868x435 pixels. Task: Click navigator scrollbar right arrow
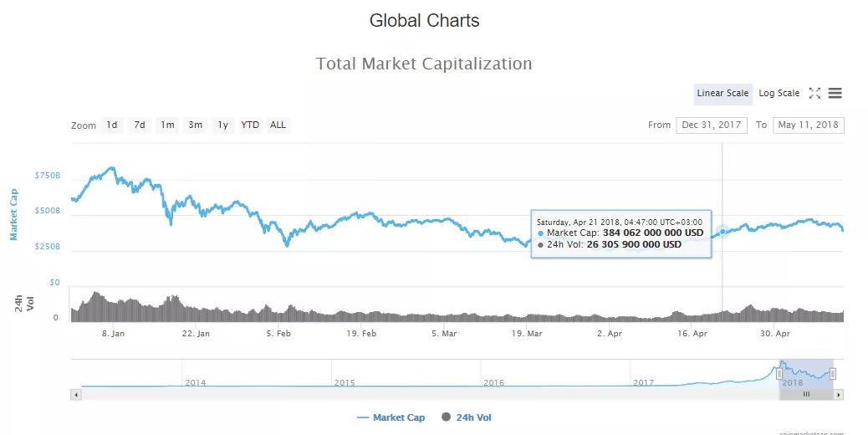coord(839,394)
